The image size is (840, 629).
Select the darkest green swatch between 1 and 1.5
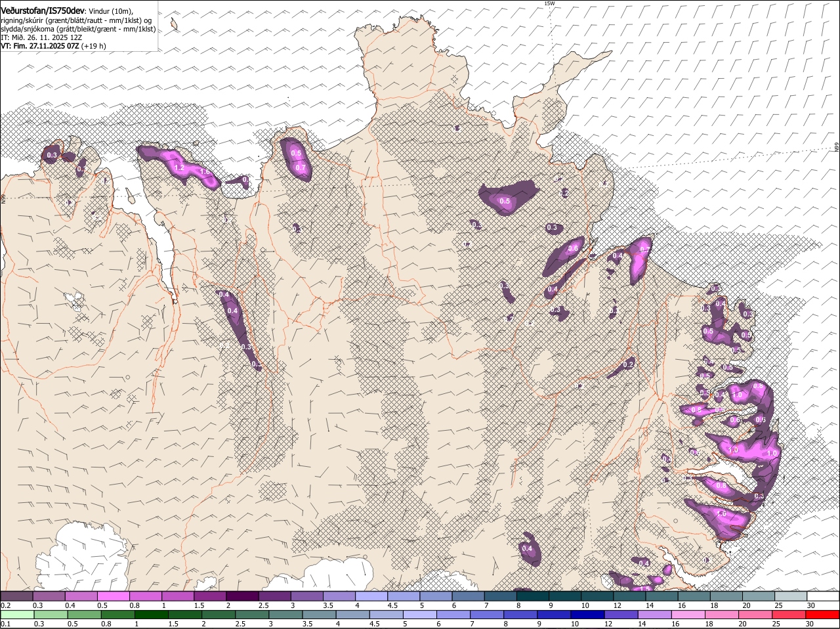click(x=153, y=615)
